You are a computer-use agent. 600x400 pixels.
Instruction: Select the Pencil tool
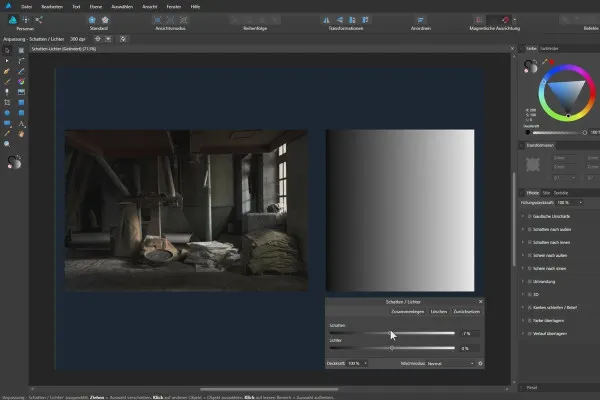point(21,71)
